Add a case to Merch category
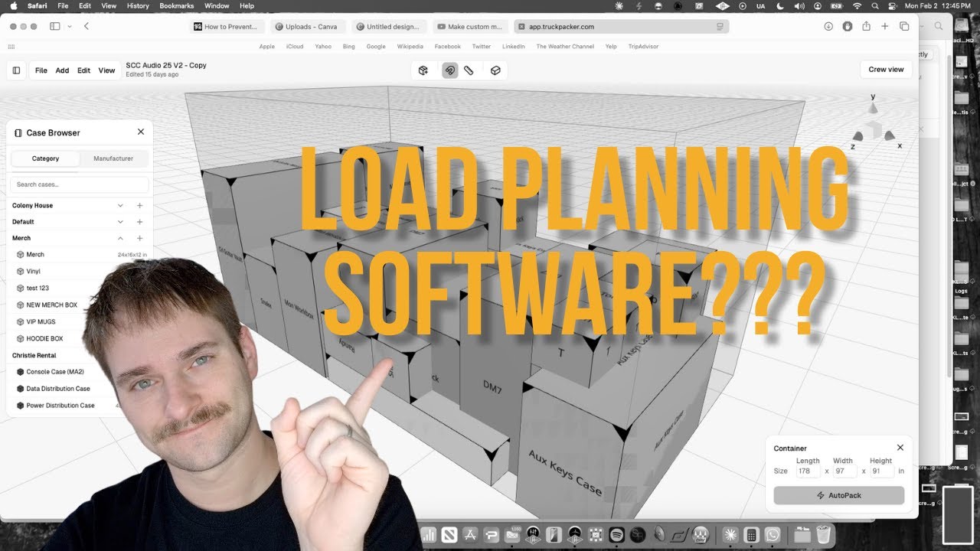Image resolution: width=980 pixels, height=551 pixels. (x=139, y=238)
